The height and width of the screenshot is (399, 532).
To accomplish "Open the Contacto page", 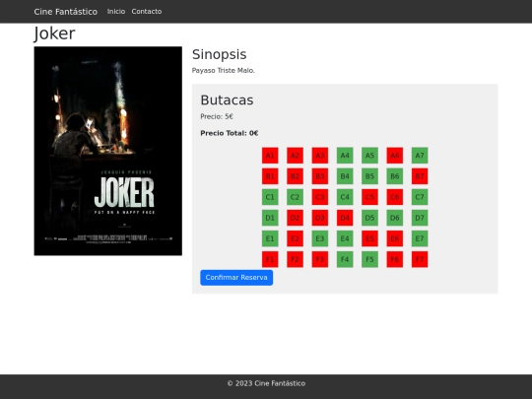I will (147, 12).
